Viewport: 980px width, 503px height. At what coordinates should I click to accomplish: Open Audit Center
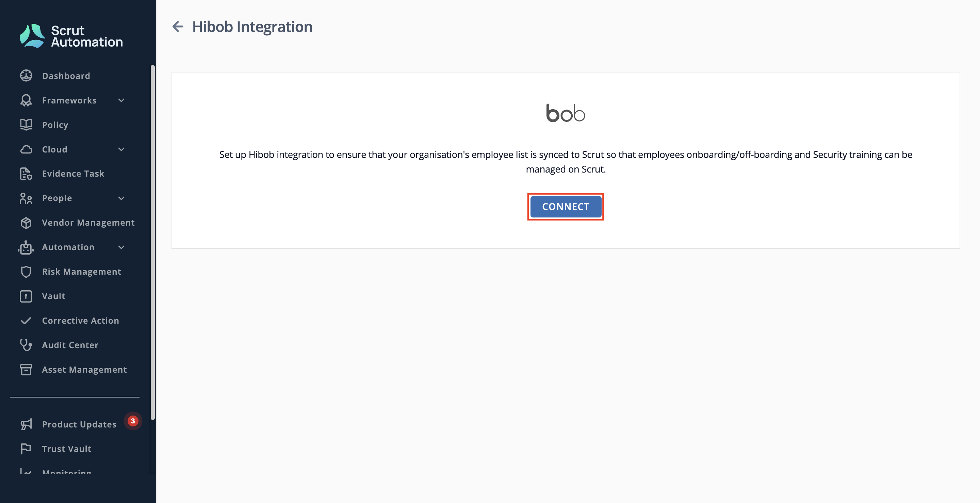[70, 345]
